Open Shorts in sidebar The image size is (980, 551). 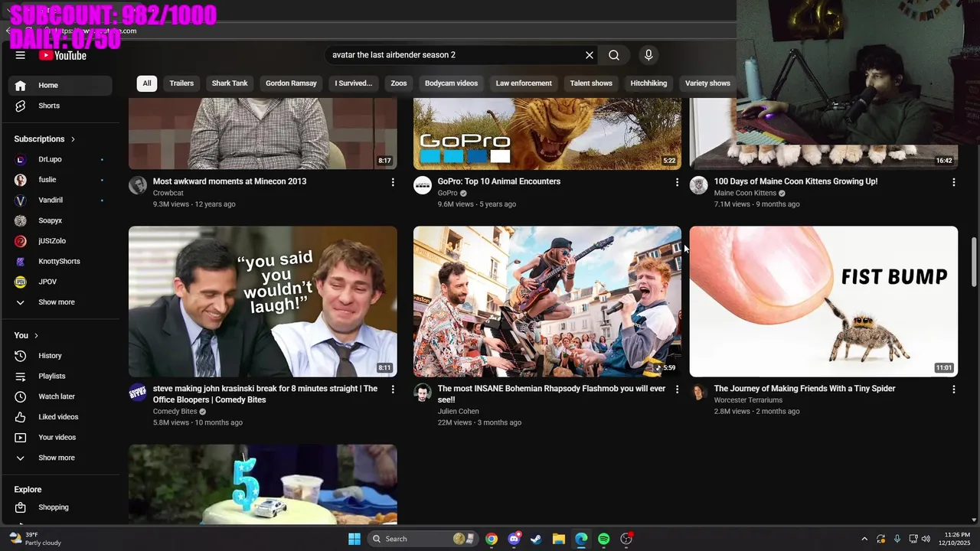(61, 106)
